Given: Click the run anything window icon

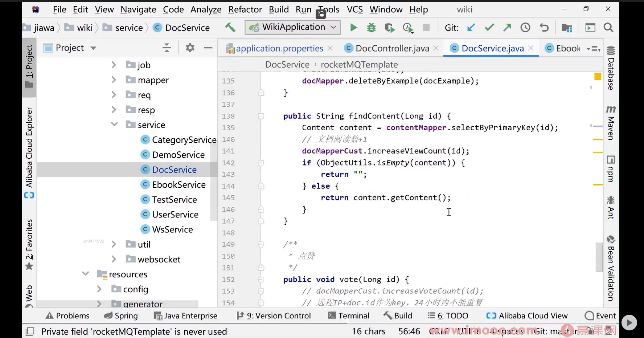Looking at the screenshot, I should coord(590,28).
